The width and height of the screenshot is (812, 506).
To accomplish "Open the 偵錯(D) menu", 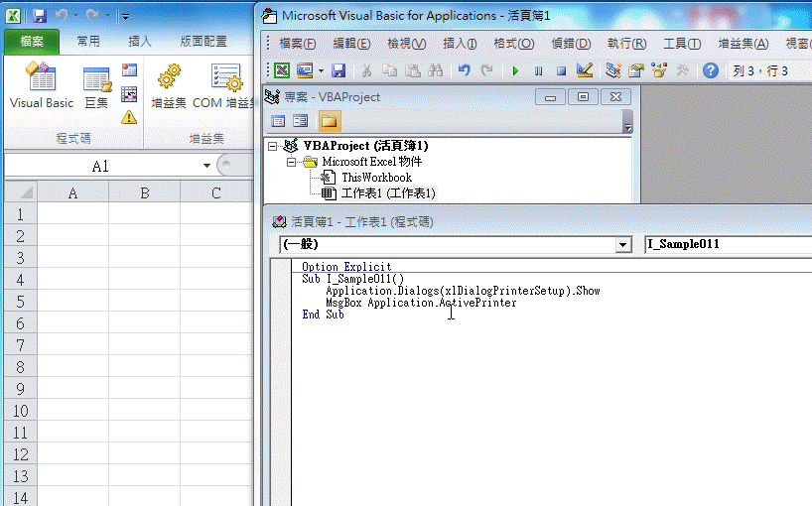I will (571, 44).
